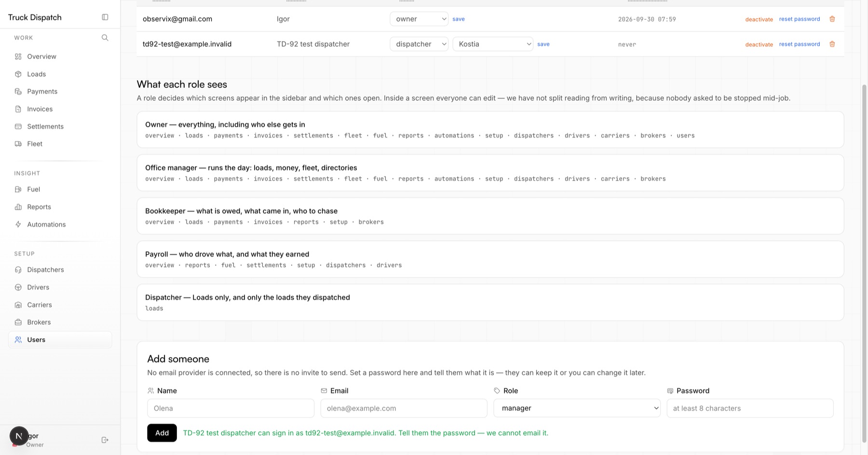This screenshot has width=868, height=455.
Task: Open the Overview menu item
Action: tap(60, 56)
